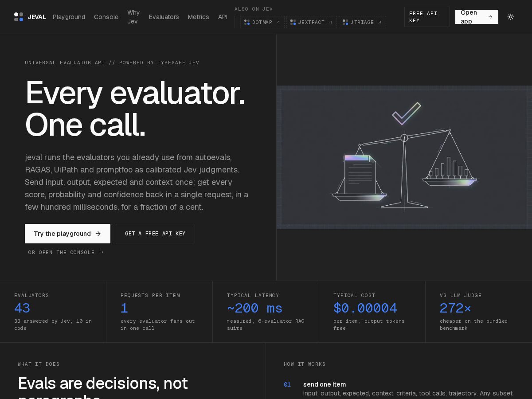Click the UNIVERSAL EVALUATOR API tagline

tap(112, 63)
